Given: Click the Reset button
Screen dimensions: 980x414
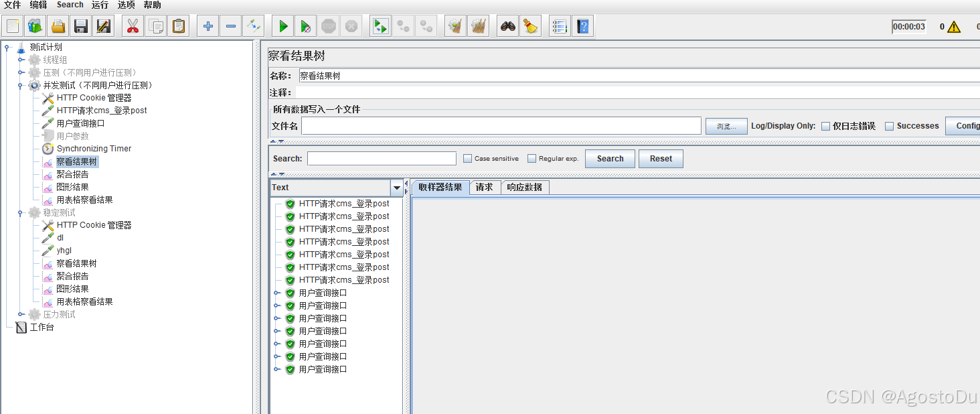Looking at the screenshot, I should pyautogui.click(x=661, y=159).
